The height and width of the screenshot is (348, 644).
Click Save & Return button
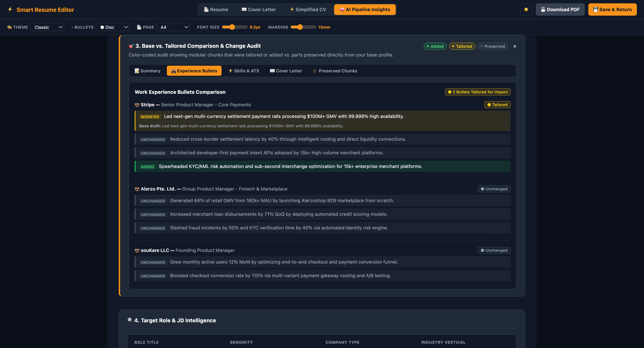[612, 9]
